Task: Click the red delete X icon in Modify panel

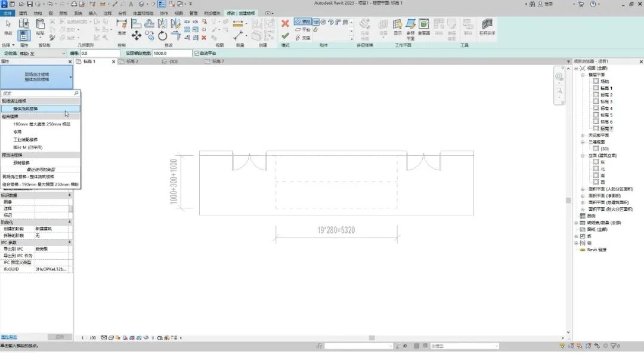Action: click(204, 38)
